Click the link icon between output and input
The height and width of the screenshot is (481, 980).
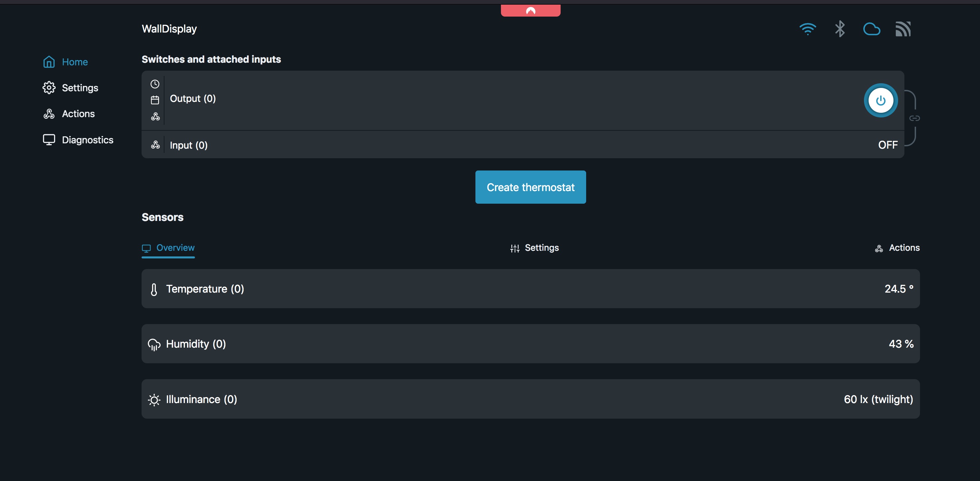point(915,118)
